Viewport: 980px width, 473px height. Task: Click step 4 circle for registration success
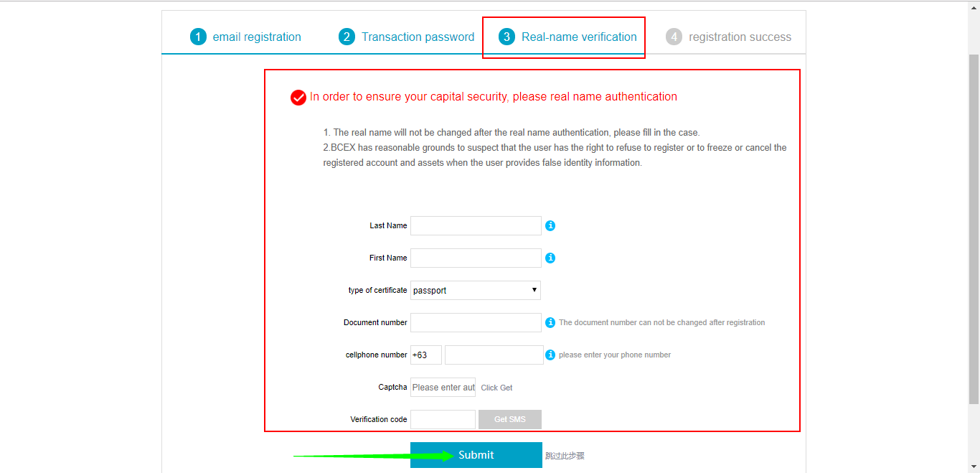(674, 37)
